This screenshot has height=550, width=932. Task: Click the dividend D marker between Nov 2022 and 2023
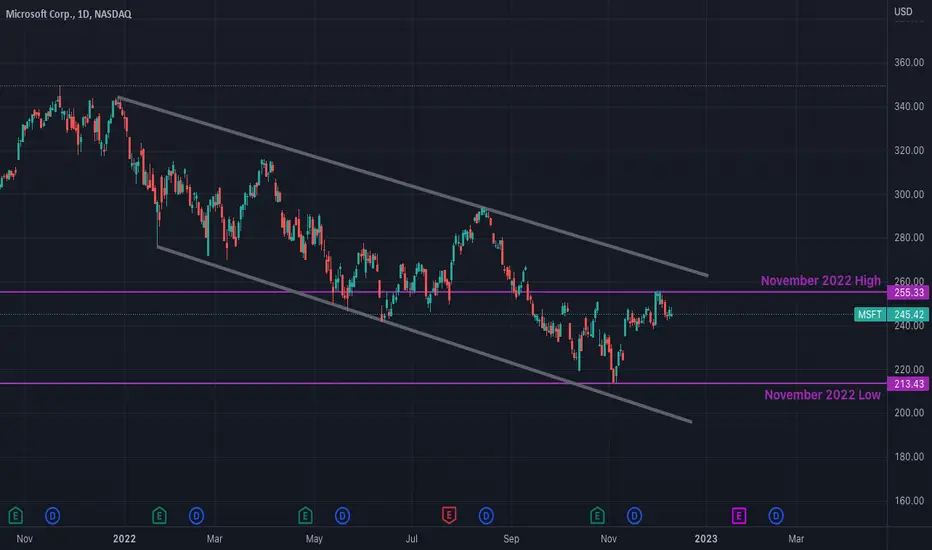634,516
